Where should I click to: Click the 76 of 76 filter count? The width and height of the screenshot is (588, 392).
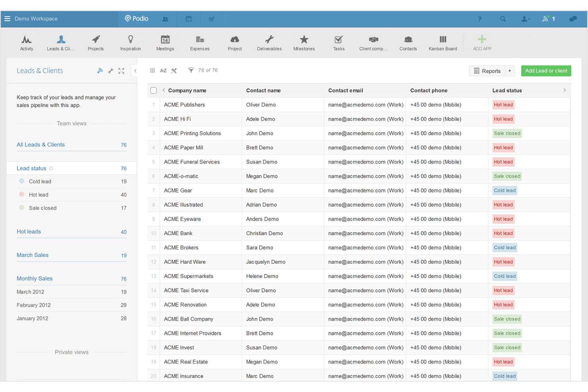coord(208,70)
